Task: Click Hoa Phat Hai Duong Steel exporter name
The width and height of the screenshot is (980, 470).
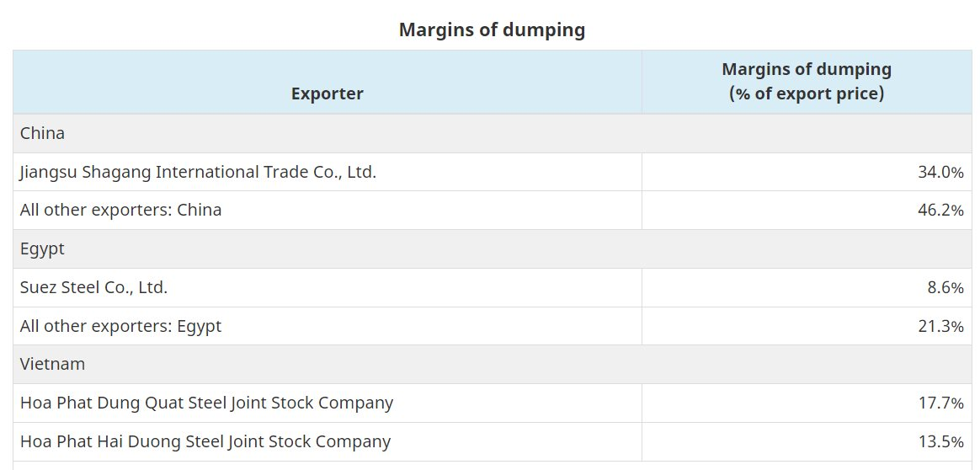Action: 205,441
